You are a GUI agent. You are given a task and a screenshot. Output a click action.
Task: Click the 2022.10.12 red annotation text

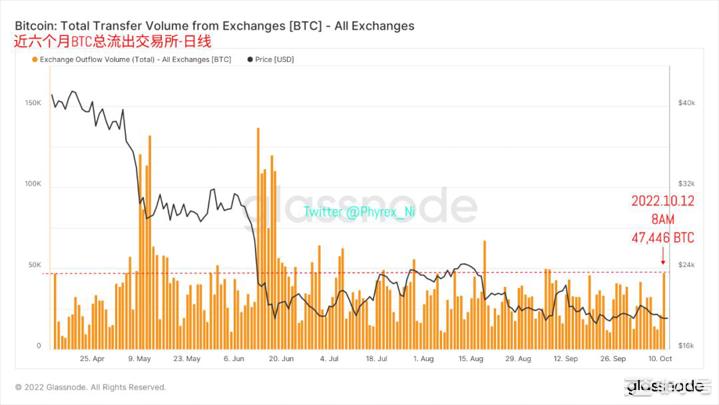point(663,200)
